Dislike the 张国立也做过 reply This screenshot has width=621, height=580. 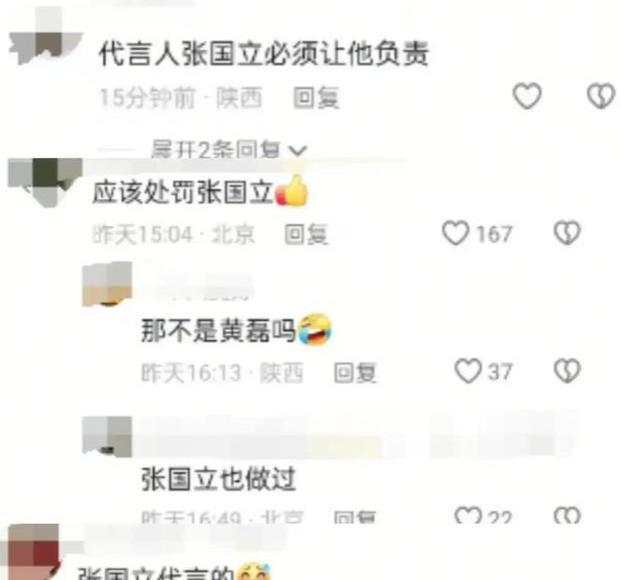point(567,515)
